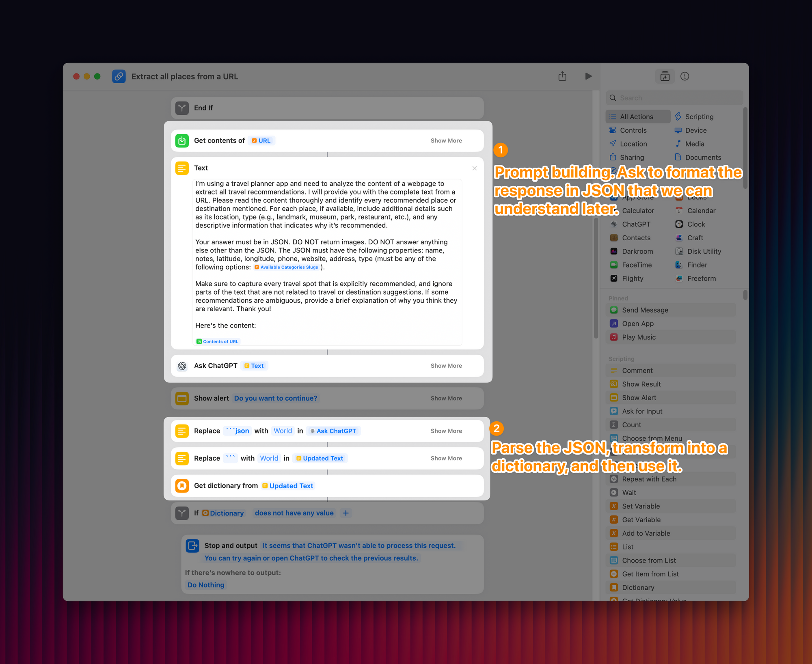This screenshot has width=812, height=664.
Task: Click the Show alert action icon
Action: [182, 399]
